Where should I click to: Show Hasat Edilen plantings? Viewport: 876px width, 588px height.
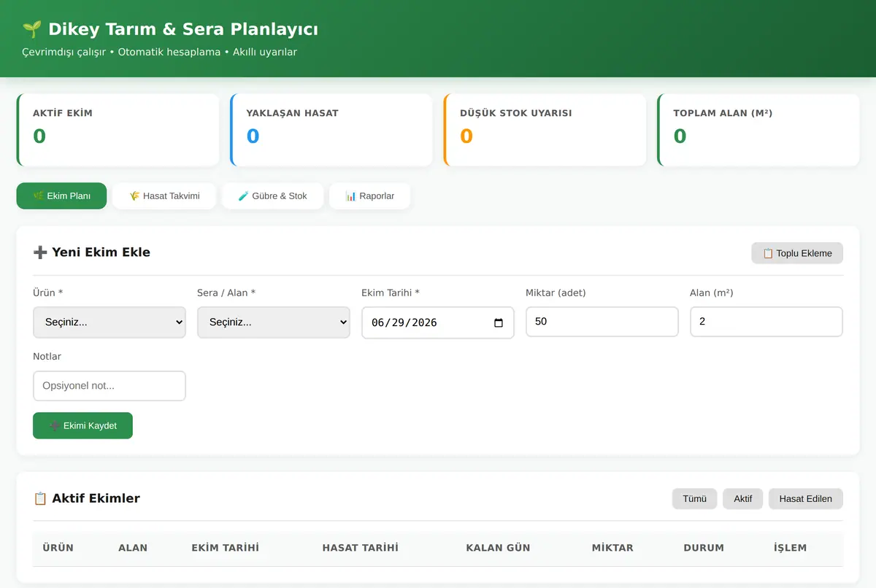click(805, 499)
